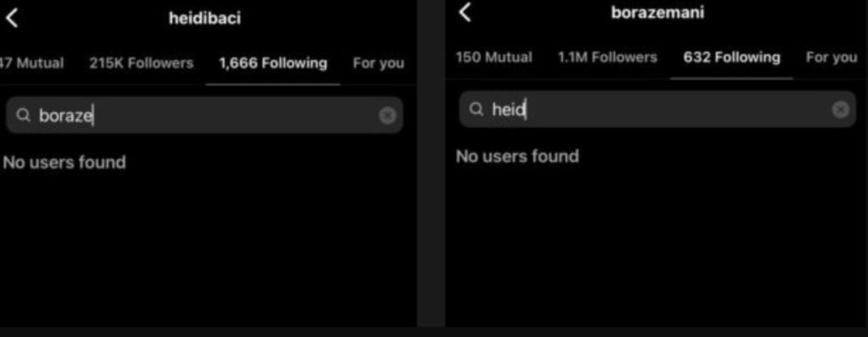This screenshot has width=868, height=337.
Task: Switch to the 1.1M Followers tab
Action: click(x=607, y=57)
